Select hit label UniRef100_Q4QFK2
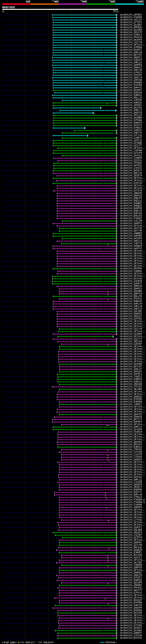The image size is (146, 644). click(131, 223)
